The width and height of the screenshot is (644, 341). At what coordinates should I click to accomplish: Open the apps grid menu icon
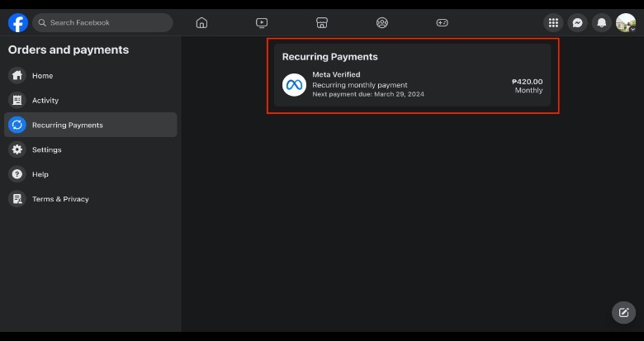553,22
